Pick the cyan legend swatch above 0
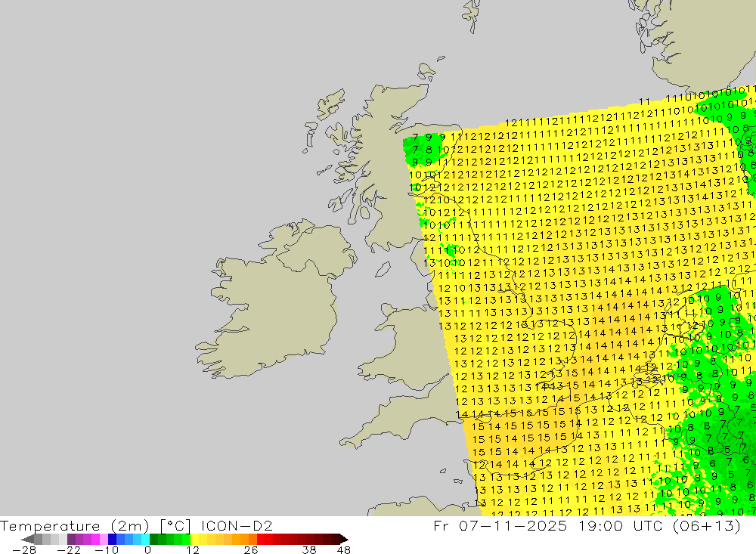This screenshot has height=554, width=756. (x=145, y=540)
